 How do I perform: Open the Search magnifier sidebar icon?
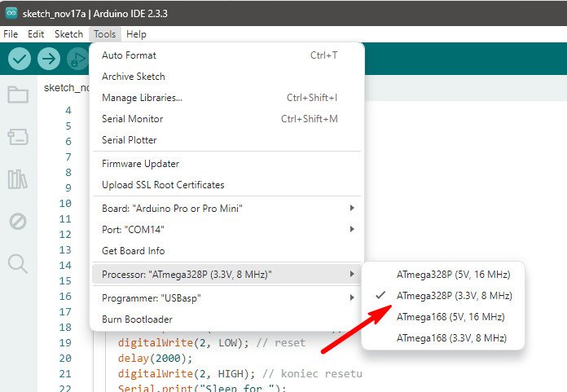click(x=18, y=263)
